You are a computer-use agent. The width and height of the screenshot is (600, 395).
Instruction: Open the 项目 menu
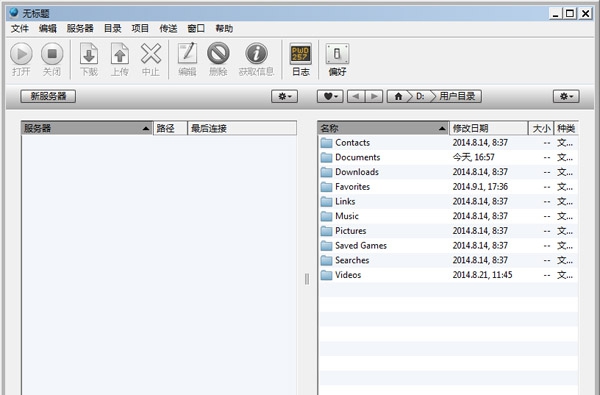coord(140,29)
